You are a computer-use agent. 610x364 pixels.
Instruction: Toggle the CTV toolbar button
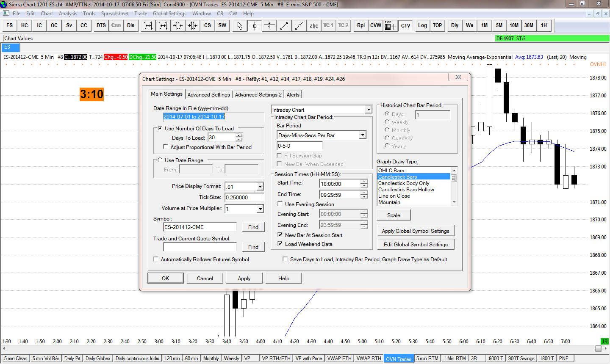pos(406,25)
